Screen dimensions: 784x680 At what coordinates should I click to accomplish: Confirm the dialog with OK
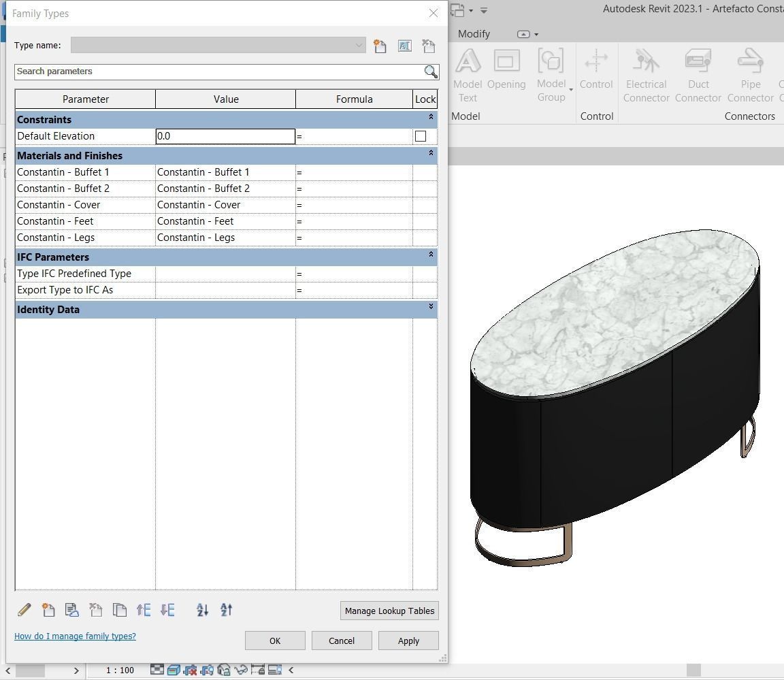[x=275, y=641]
